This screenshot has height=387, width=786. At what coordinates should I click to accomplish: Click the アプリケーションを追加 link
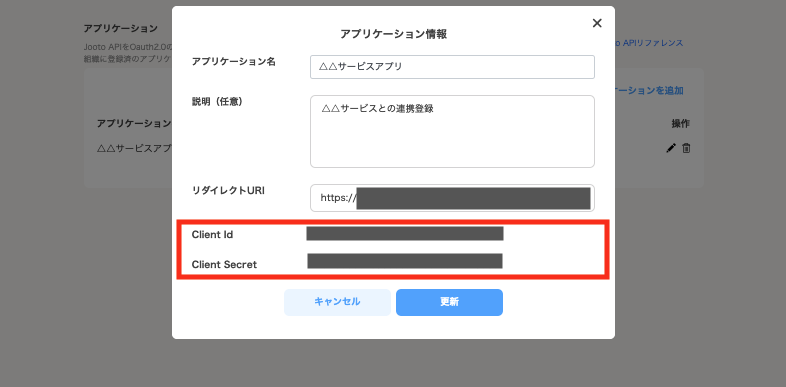pyautogui.click(x=649, y=91)
